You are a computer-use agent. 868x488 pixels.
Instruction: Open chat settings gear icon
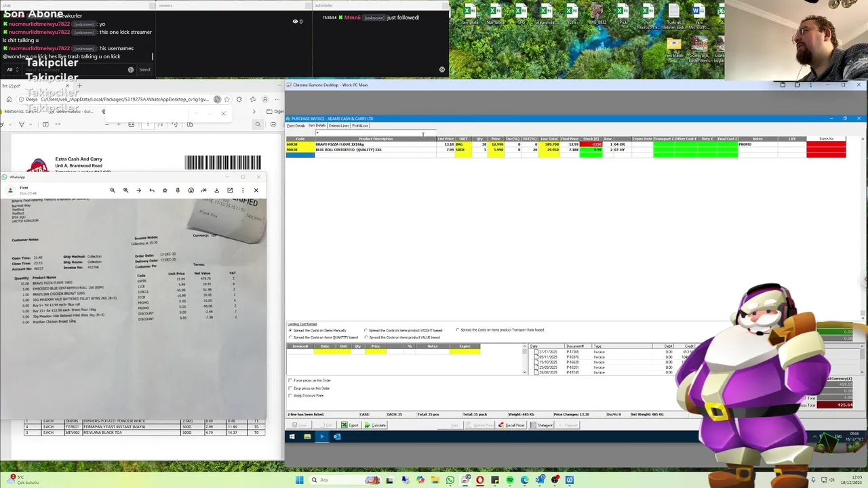pos(131,69)
